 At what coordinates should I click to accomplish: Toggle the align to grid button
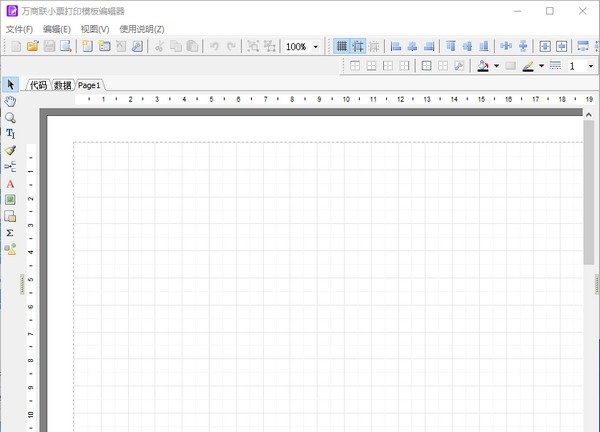coord(358,47)
